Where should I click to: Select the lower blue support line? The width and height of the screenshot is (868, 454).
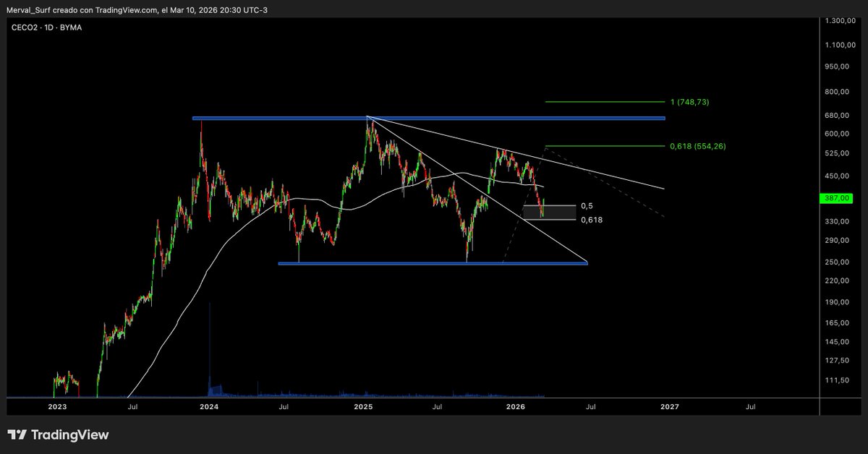click(433, 263)
